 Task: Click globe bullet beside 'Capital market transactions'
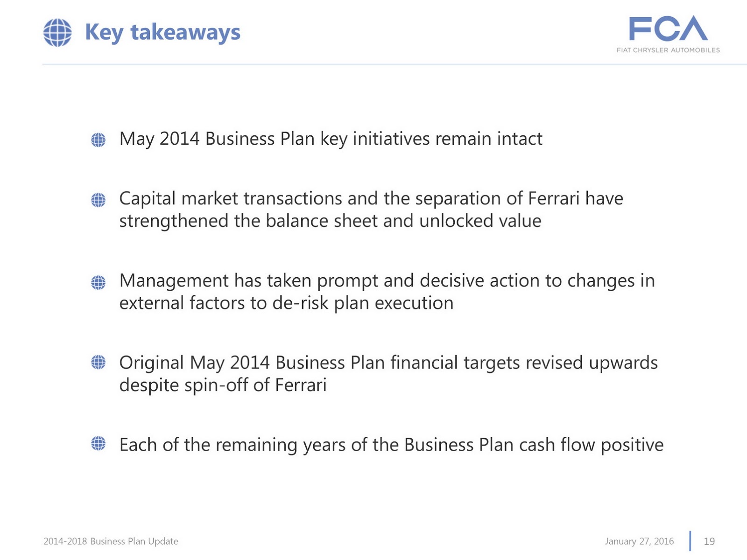tap(98, 200)
